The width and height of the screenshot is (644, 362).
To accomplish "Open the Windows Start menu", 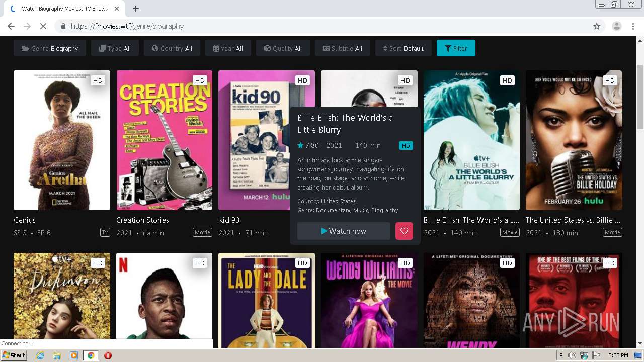I will click(14, 355).
